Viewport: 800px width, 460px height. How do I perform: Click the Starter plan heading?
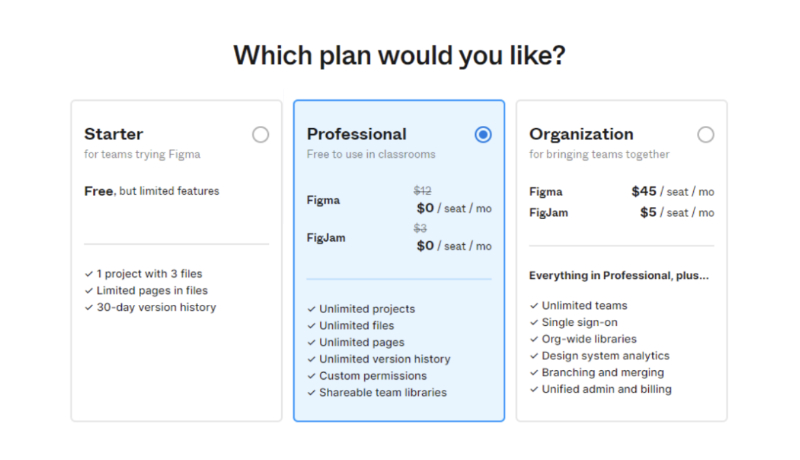click(113, 134)
